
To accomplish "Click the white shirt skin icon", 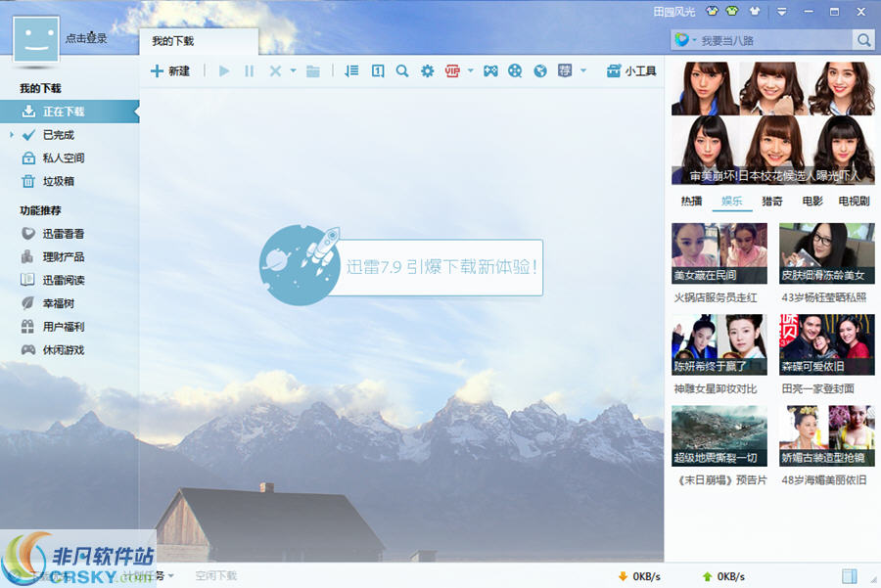I will click(755, 11).
